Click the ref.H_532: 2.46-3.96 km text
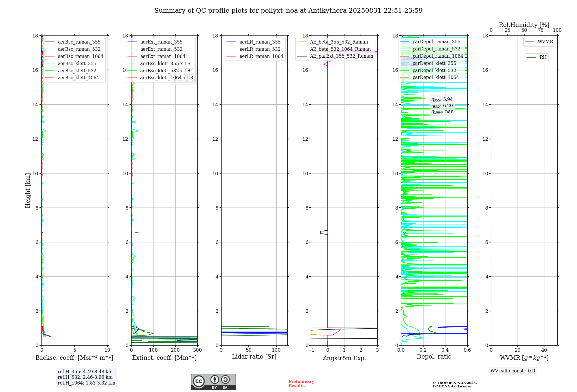The image size is (577, 392). (x=85, y=377)
